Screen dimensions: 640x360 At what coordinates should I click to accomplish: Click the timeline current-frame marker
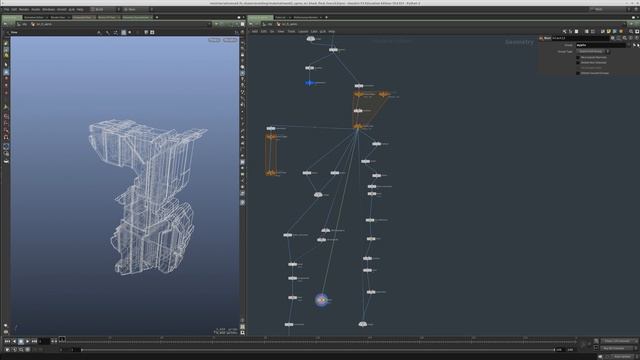(x=62, y=339)
